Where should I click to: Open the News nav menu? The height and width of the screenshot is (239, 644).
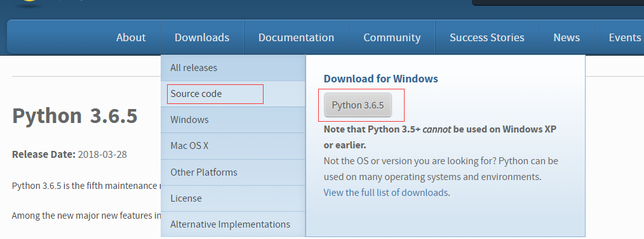click(x=567, y=37)
